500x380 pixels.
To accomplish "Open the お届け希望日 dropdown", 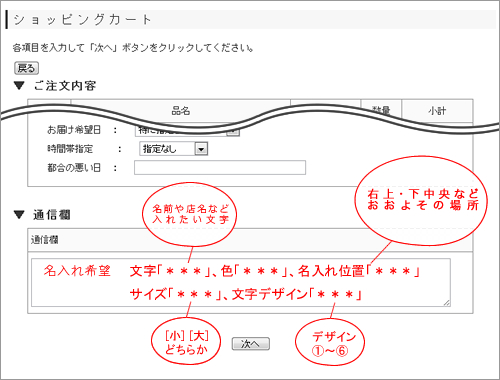I will (187, 130).
